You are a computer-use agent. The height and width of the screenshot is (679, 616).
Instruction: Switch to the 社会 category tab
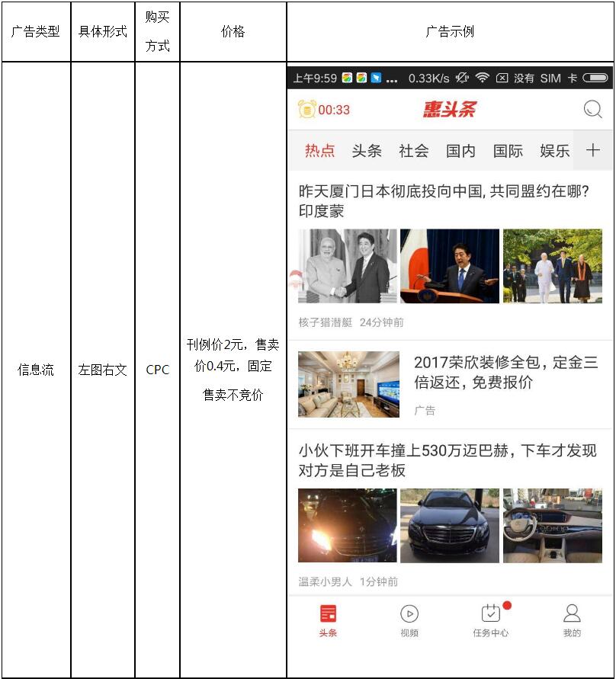(414, 151)
